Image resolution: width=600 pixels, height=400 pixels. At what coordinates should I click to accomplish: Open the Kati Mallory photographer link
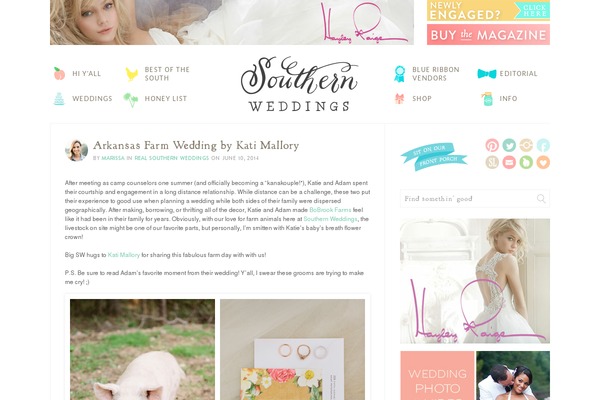click(124, 255)
